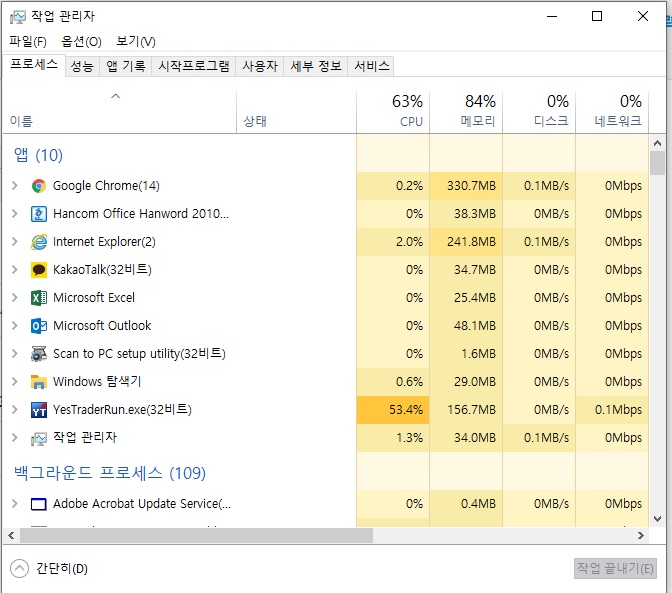Click the vertical scrollbar down arrow

pyautogui.click(x=657, y=518)
